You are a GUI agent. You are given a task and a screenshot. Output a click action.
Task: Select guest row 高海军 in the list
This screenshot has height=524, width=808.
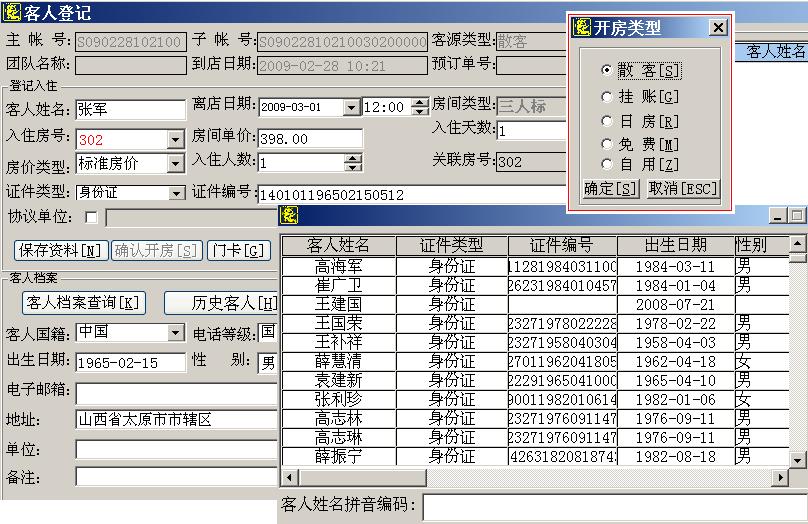click(x=338, y=267)
